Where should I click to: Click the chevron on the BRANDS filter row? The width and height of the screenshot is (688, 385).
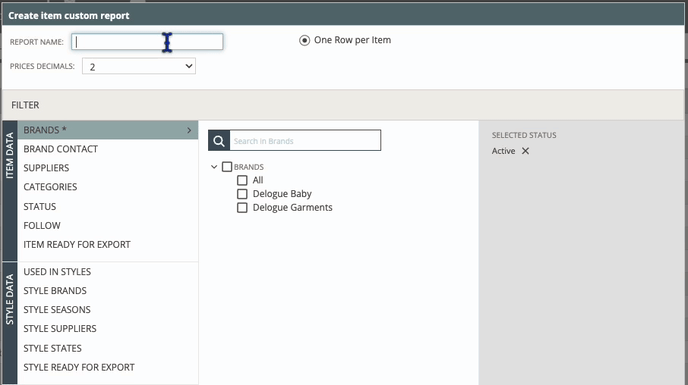(x=189, y=130)
